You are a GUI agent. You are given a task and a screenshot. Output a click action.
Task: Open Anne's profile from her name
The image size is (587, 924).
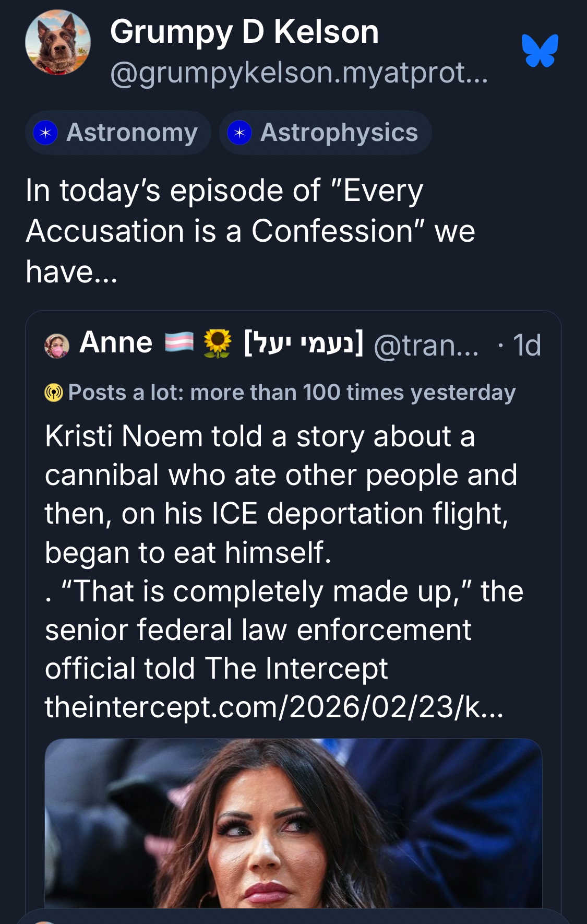coord(116,343)
